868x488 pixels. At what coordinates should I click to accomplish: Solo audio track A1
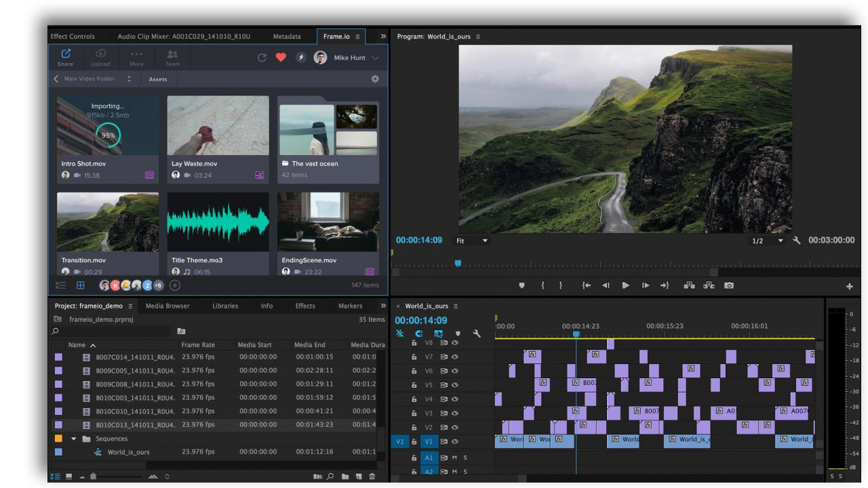(465, 457)
